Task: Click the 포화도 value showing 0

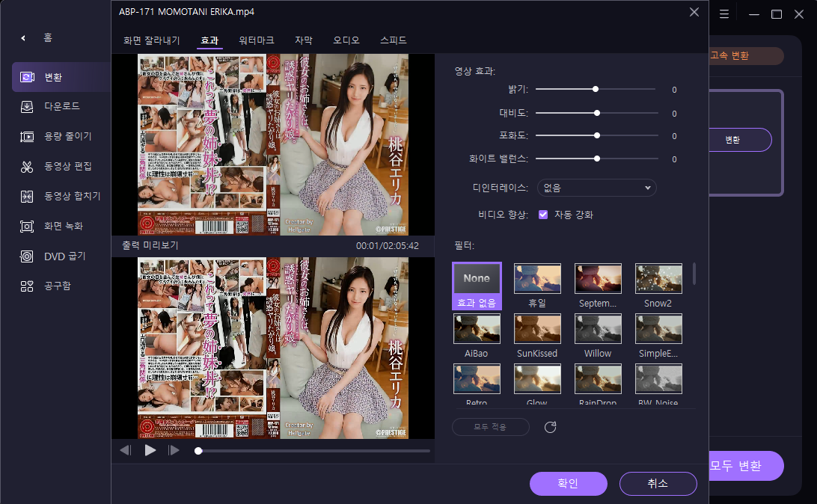Action: tap(674, 136)
